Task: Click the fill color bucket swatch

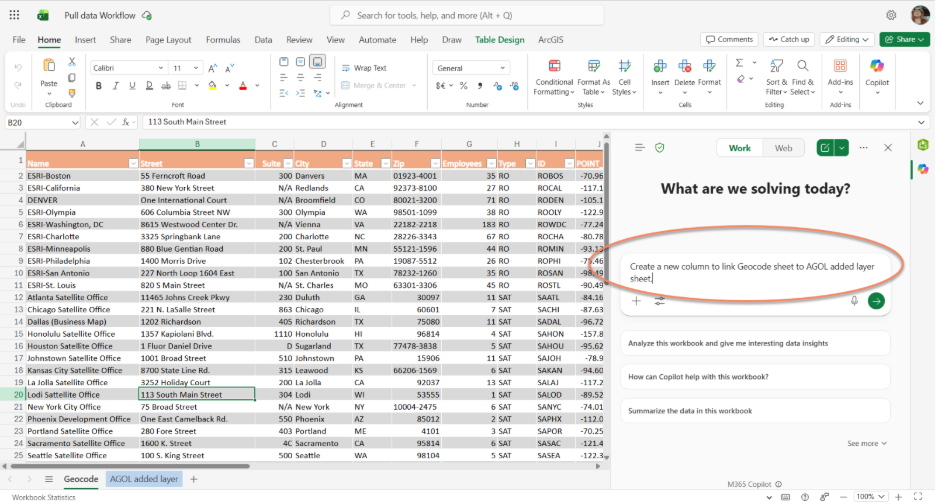Action: (x=213, y=86)
